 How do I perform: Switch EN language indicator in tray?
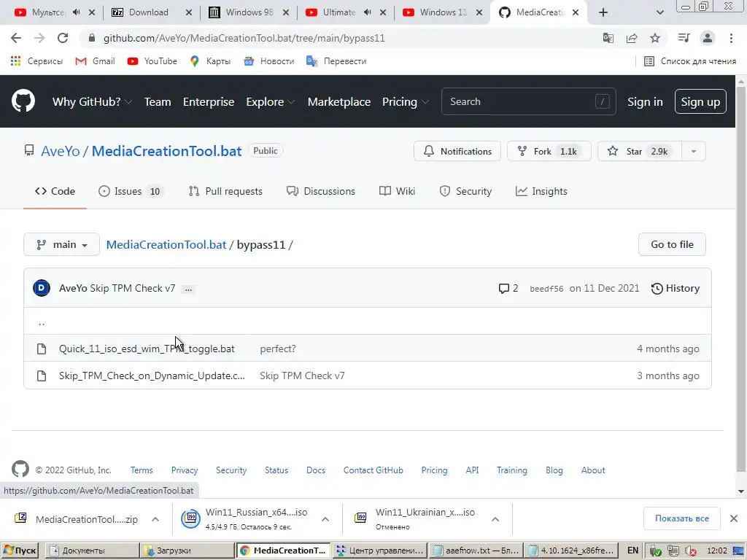tap(632, 551)
